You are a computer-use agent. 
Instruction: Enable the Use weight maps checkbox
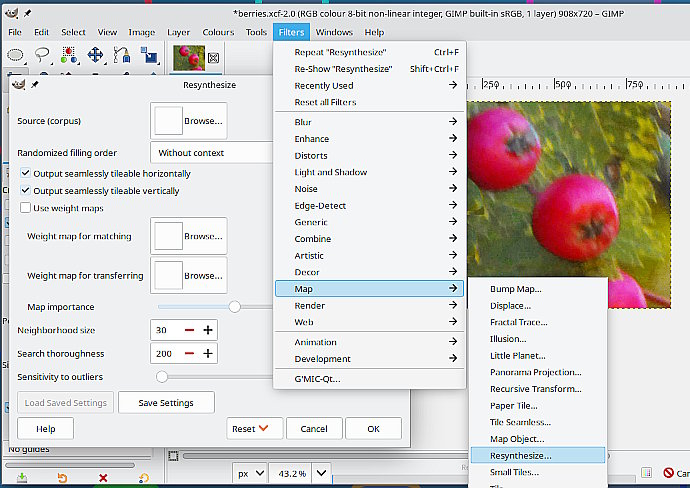click(x=26, y=207)
